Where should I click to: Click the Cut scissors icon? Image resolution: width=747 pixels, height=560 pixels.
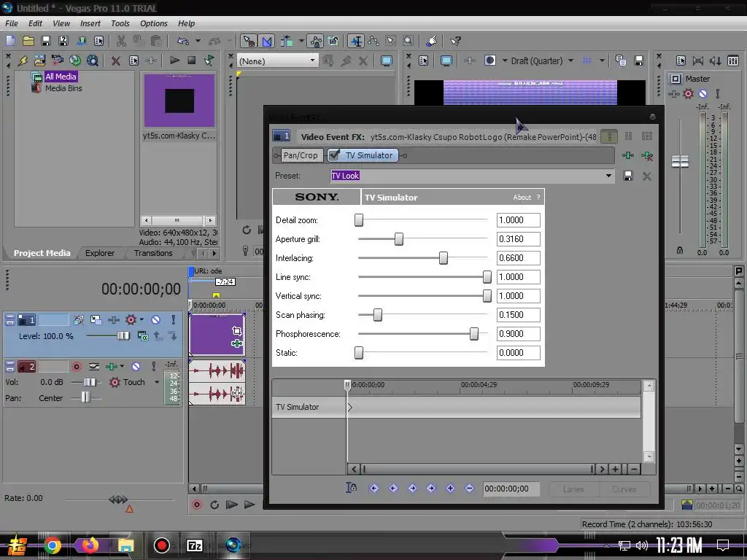pyautogui.click(x=122, y=41)
